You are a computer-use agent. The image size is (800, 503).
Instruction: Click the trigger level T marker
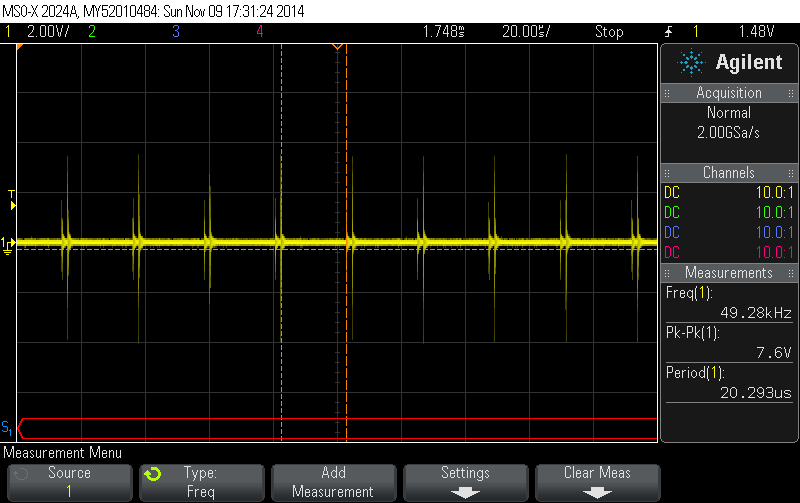[x=12, y=199]
